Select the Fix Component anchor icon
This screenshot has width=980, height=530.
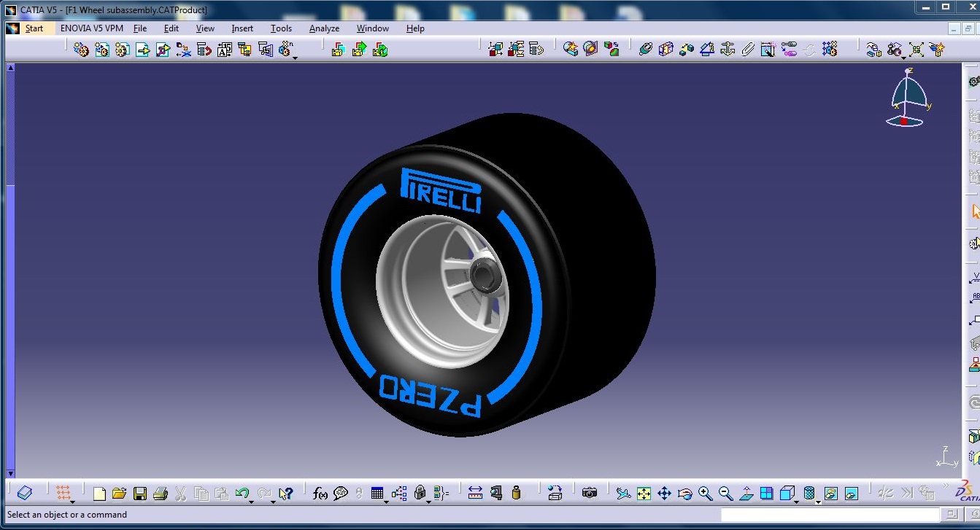pos(727,49)
